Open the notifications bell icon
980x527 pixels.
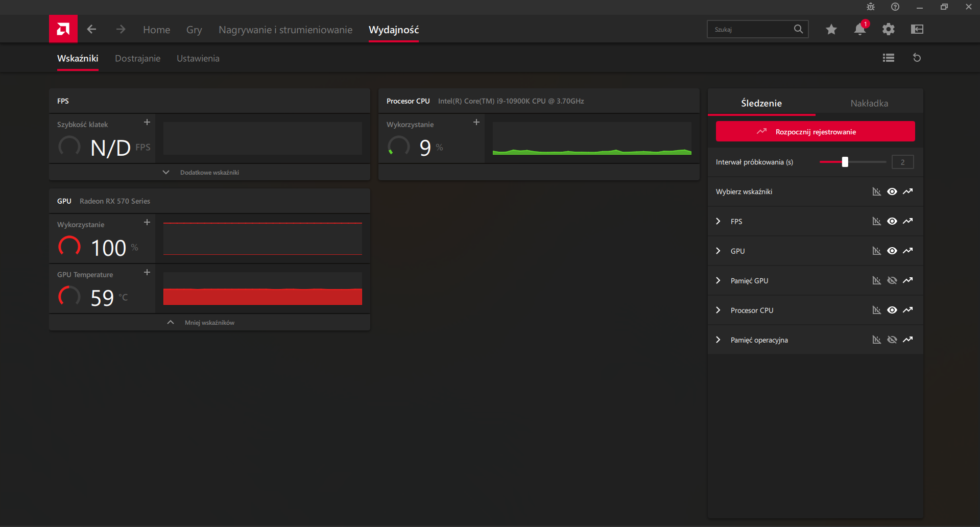859,30
